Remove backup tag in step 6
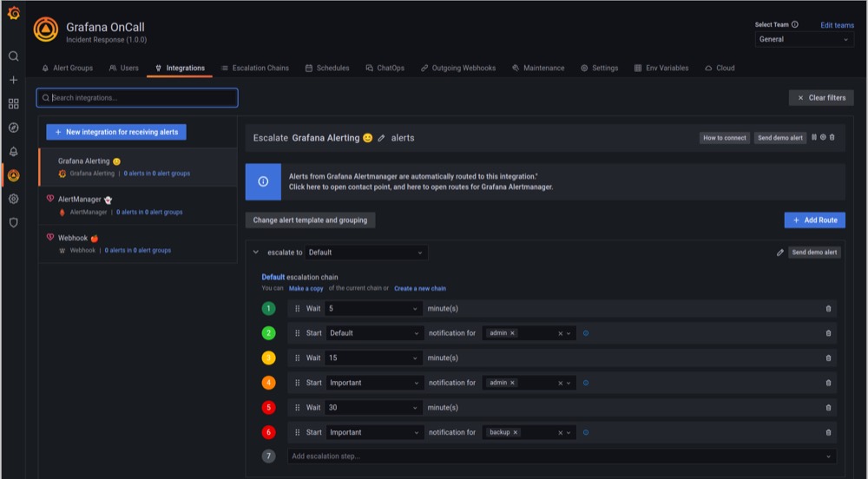This screenshot has width=868, height=479. pos(516,432)
